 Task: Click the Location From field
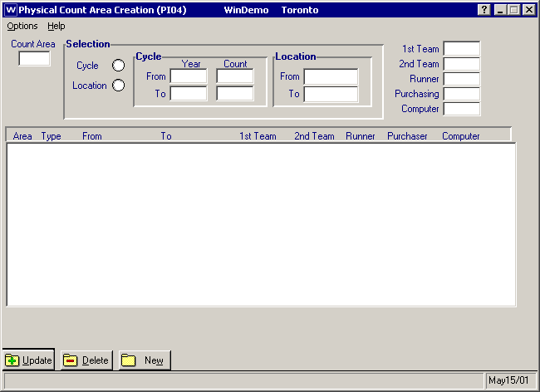point(331,76)
